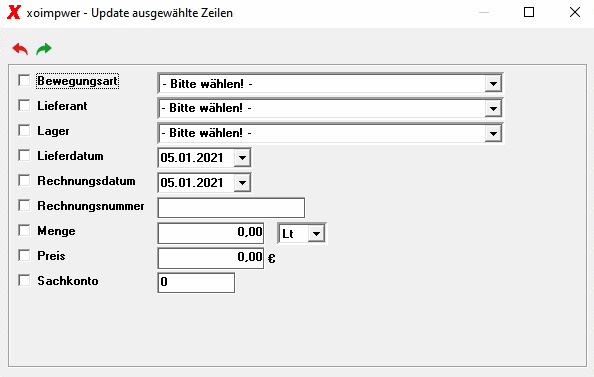Screen dimensions: 594x377
Task: Click the green forward arrow icon
Action: [44, 49]
